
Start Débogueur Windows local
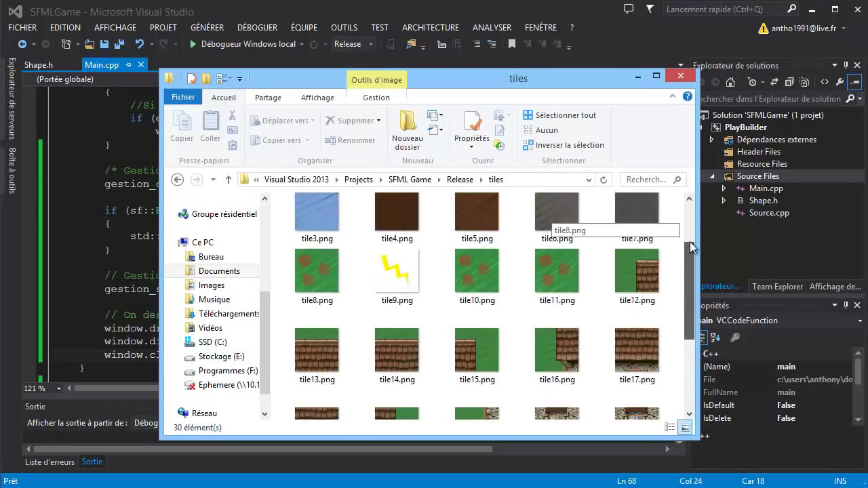click(x=243, y=44)
